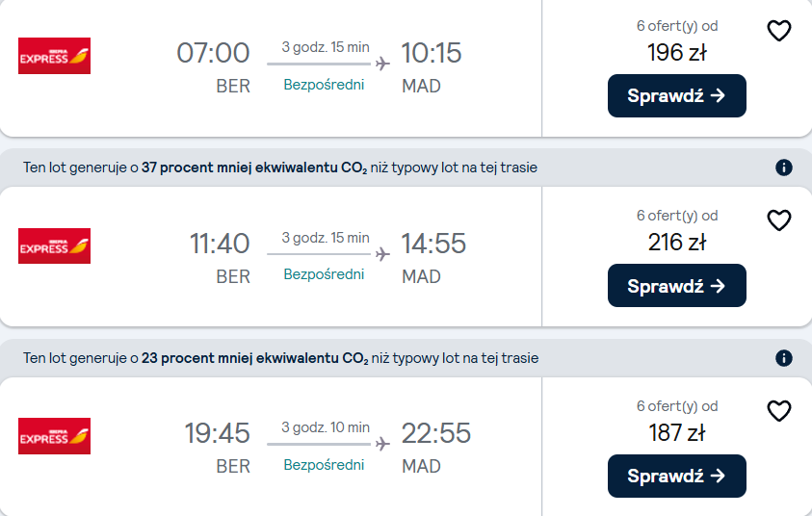Open the flight arriving at 22:55
Image resolution: width=812 pixels, height=516 pixels.
(271, 447)
